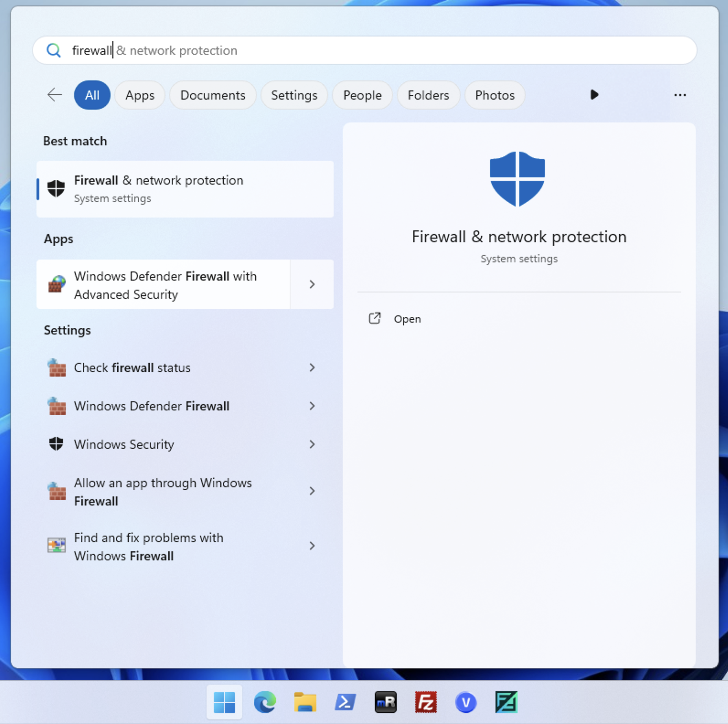Switch to the Apps filter tab
The height and width of the screenshot is (724, 728).
(139, 95)
